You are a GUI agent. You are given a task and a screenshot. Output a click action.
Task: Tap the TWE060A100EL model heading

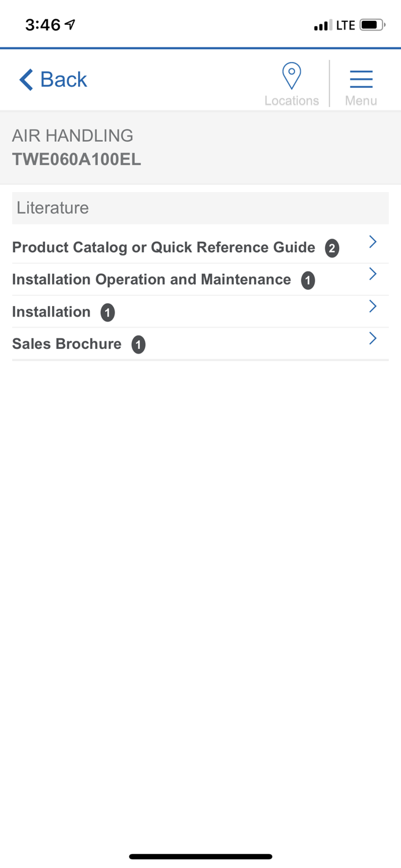pos(76,159)
